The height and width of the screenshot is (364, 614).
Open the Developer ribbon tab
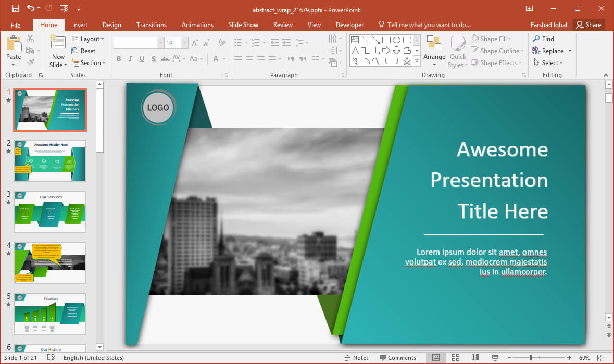pos(349,24)
